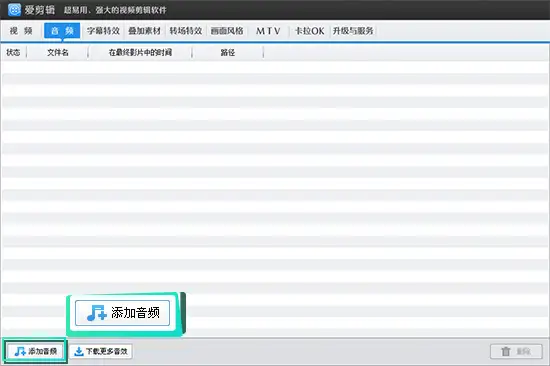
Task: Select the 音频 tab
Action: click(x=62, y=31)
